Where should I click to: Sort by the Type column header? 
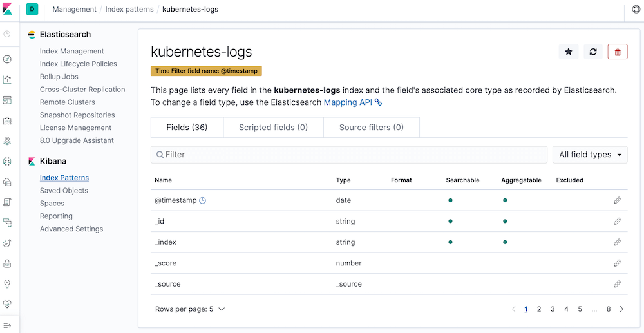pyautogui.click(x=343, y=180)
